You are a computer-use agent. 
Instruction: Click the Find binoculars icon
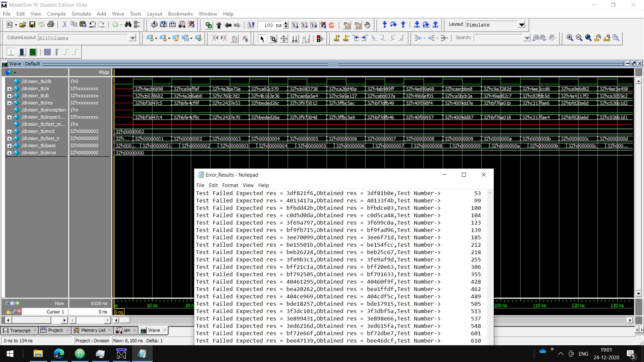[x=128, y=24]
